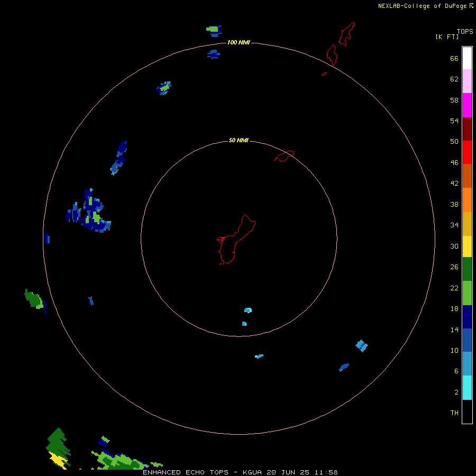The width and height of the screenshot is (476, 476).
Task: Select the [K FT] units label
Action: coord(447,36)
